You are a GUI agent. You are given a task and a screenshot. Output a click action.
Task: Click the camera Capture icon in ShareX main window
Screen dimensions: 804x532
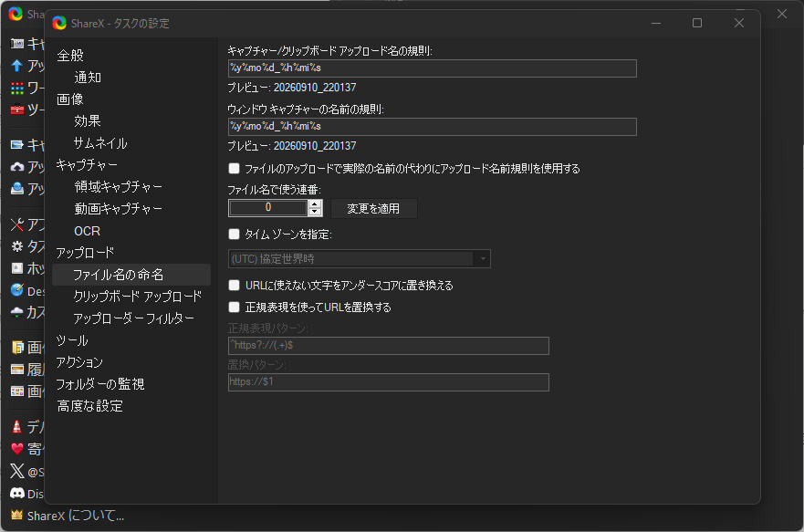[x=17, y=44]
